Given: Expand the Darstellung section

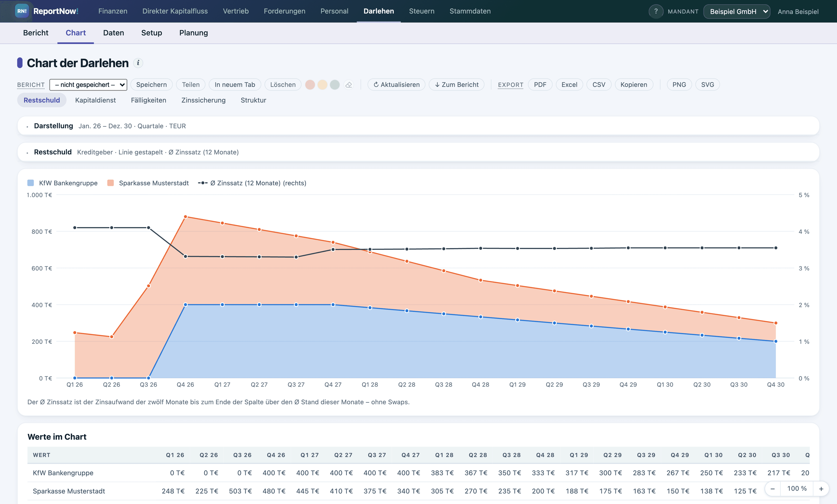Looking at the screenshot, I should click(418, 126).
